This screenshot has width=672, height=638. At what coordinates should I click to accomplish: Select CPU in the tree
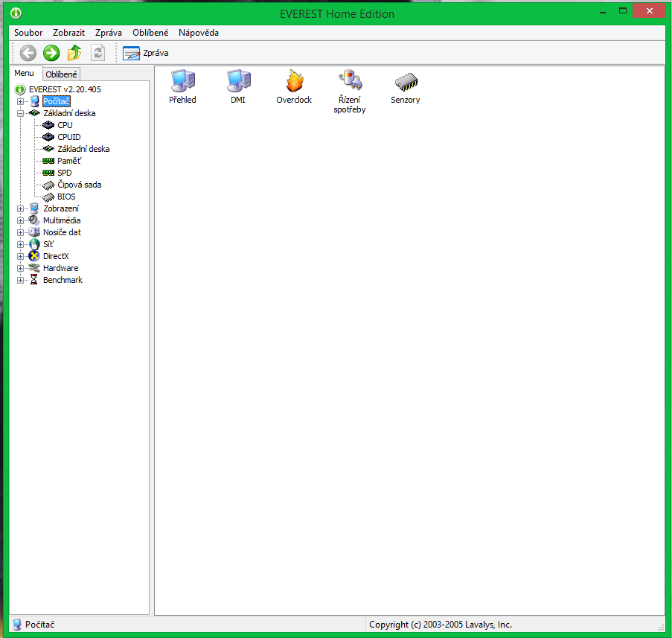click(65, 125)
